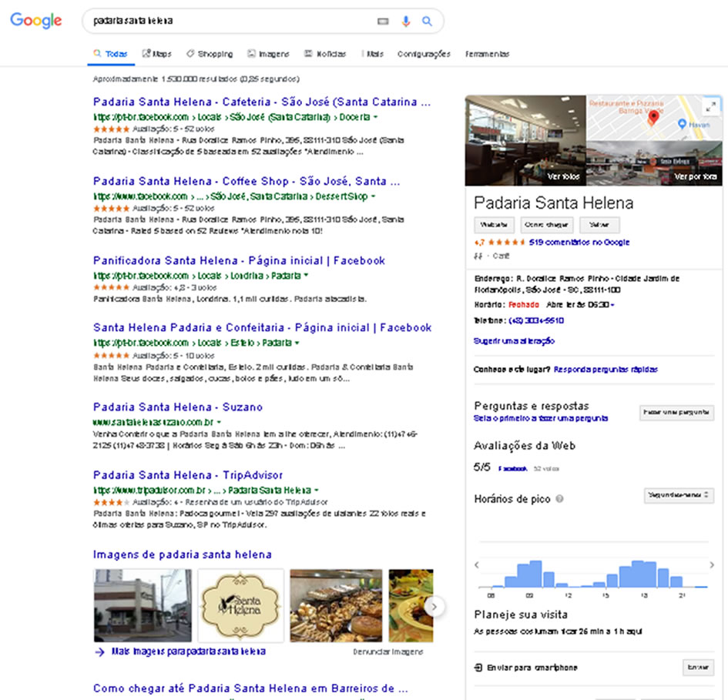Open 'Panificadora Santa Helena' Facebook result
The image size is (728, 700).
tap(239, 260)
